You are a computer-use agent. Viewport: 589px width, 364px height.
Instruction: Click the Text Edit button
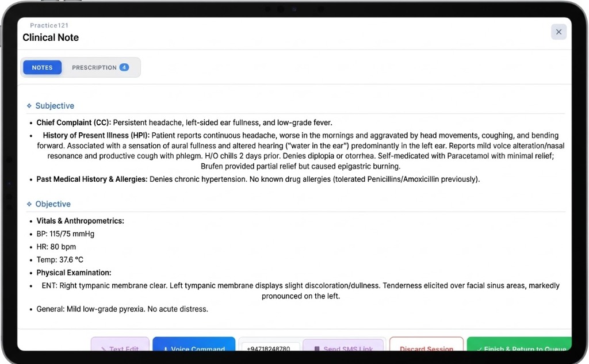click(120, 345)
